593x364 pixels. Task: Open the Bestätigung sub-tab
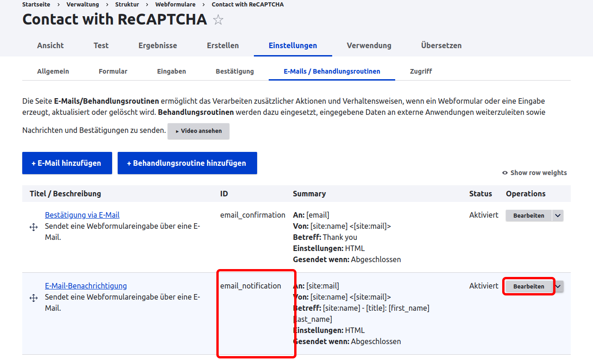coord(235,71)
